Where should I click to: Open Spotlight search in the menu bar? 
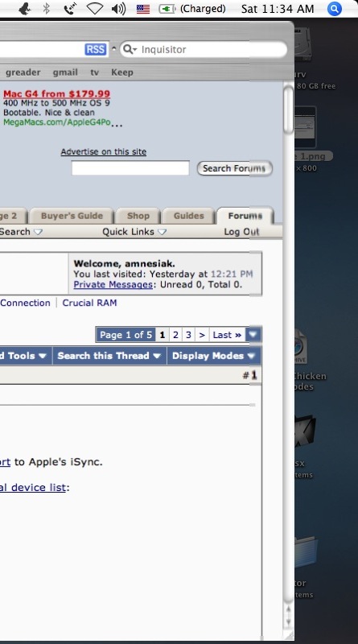(x=335, y=9)
